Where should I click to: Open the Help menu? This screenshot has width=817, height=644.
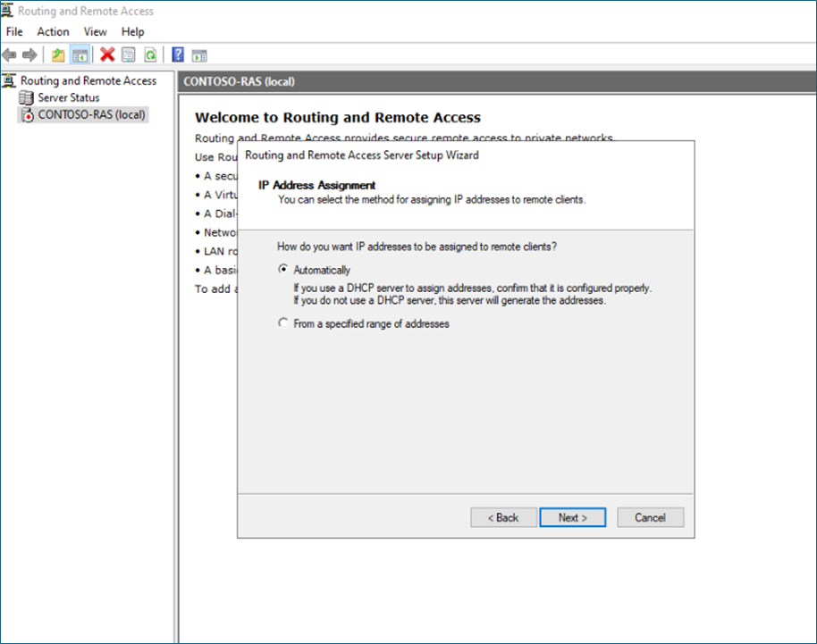[x=132, y=32]
